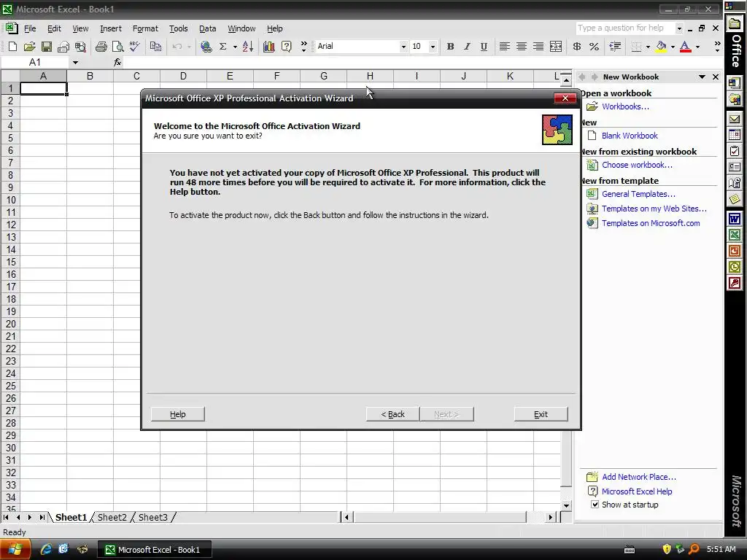Apply the Currency Style dollar icon
747x560 pixels.
tap(577, 46)
